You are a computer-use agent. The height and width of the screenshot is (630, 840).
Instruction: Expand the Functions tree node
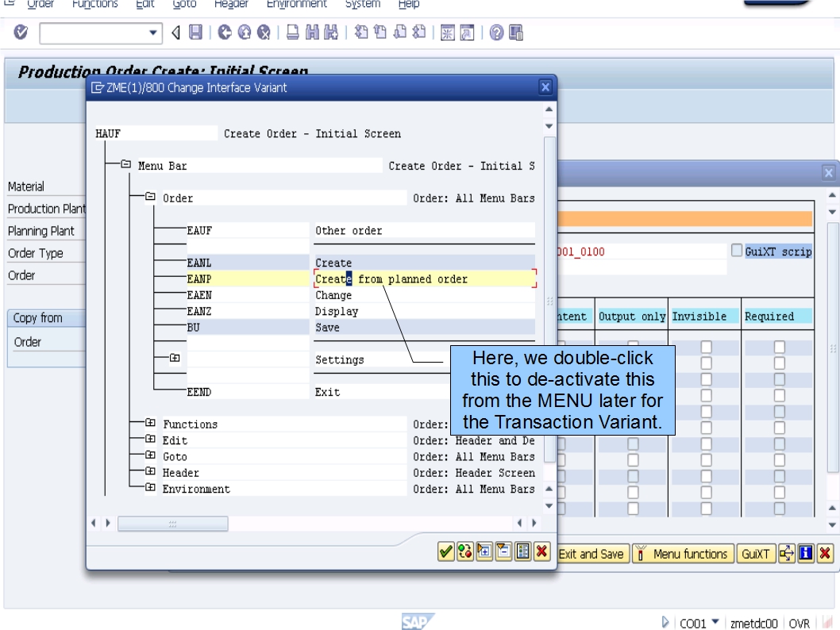[x=151, y=423]
